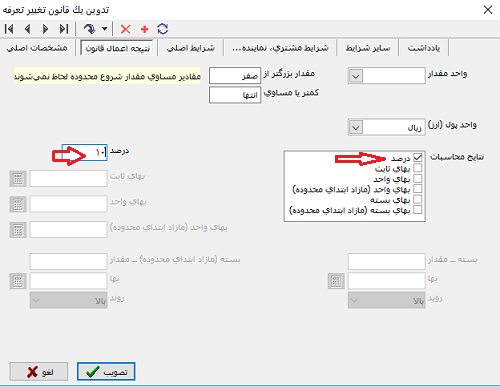Check the بهاي ثابت checkbox
The width and height of the screenshot is (500, 387).
coord(418,168)
